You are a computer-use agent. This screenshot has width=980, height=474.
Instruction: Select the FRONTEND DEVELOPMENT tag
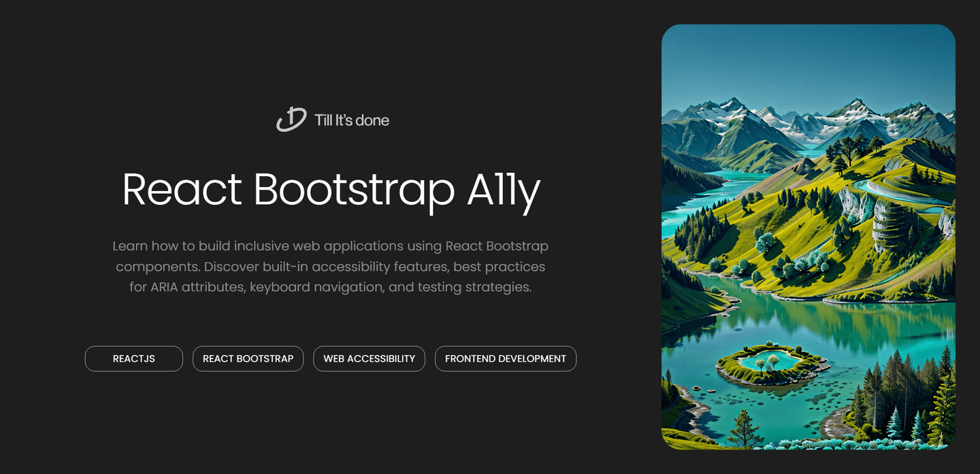[x=506, y=358]
